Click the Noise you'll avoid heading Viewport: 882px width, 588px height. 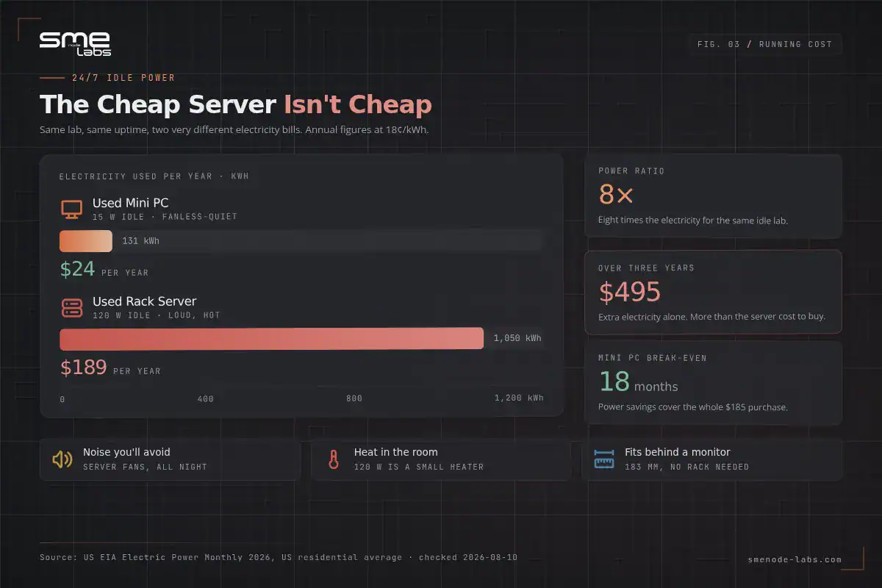tap(126, 452)
